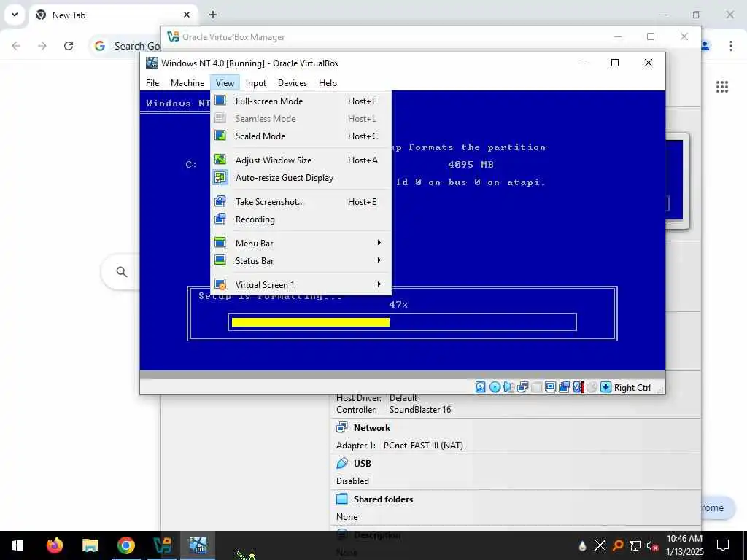Open Chrome's tab search dropdown chevron
This screenshot has height=560, width=747.
(15, 15)
